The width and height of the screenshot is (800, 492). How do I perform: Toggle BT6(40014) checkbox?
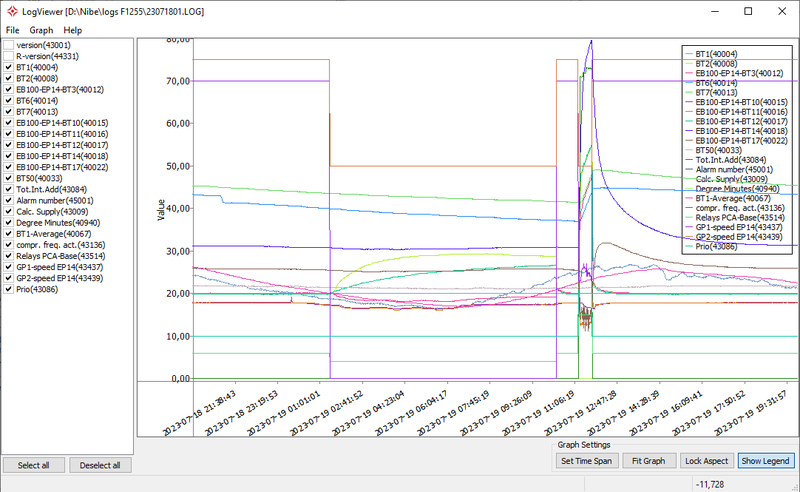coord(8,101)
